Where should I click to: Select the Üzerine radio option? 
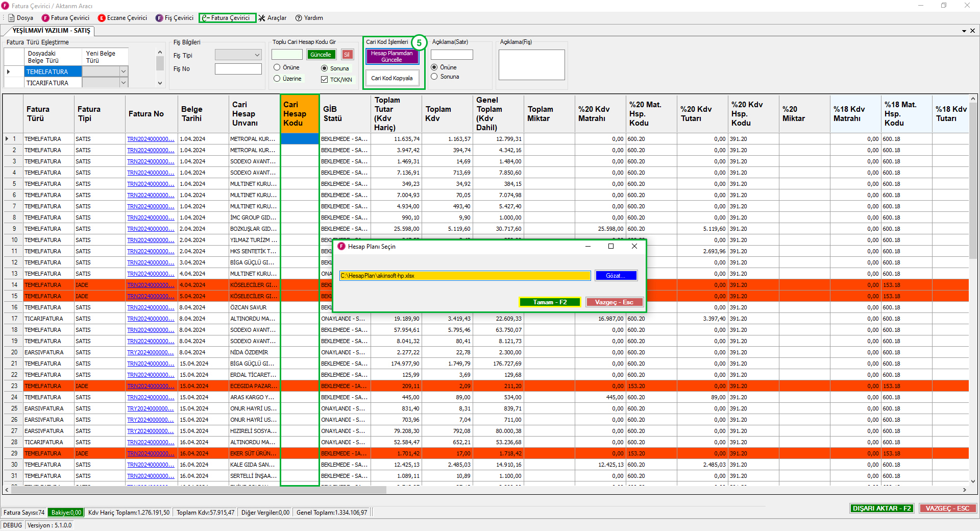click(x=277, y=79)
